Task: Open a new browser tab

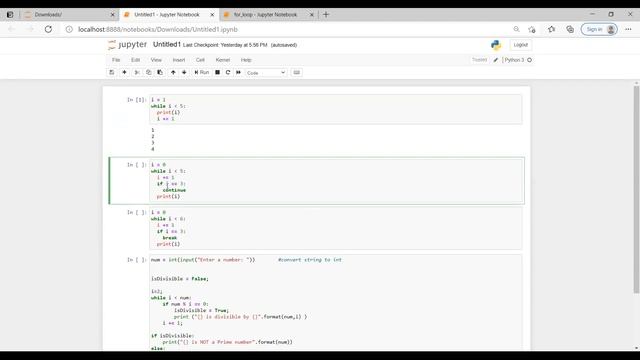Action: point(326,15)
